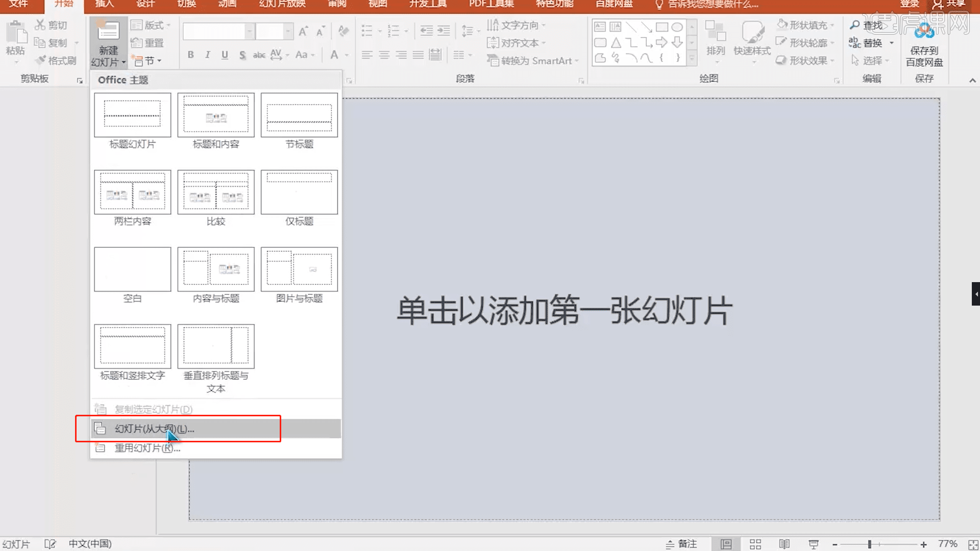Toggle center text alignment
The image size is (980, 551).
click(x=384, y=55)
